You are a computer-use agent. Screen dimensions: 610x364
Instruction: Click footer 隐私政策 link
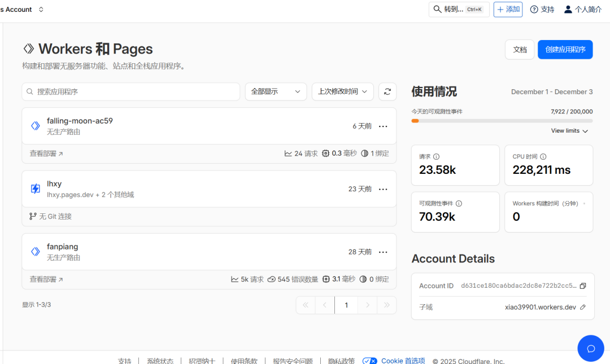coord(341,361)
